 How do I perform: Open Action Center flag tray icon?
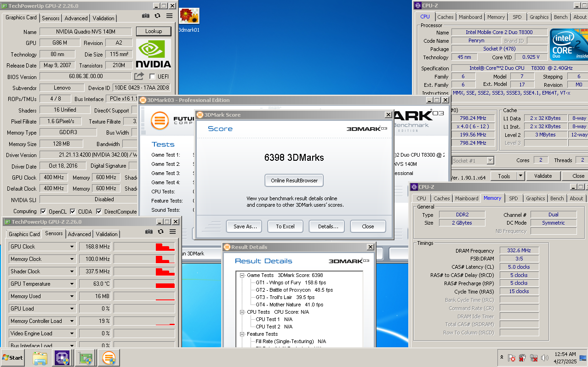coord(511,358)
